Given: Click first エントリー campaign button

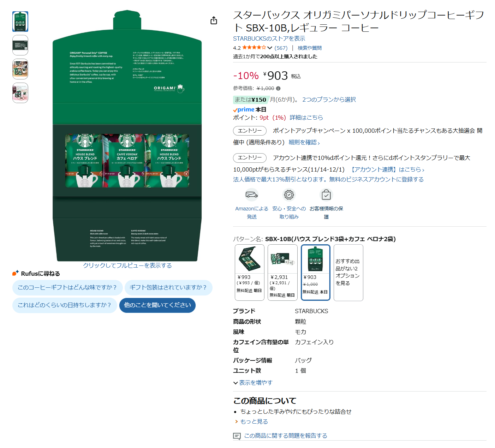Looking at the screenshot, I should [x=250, y=131].
